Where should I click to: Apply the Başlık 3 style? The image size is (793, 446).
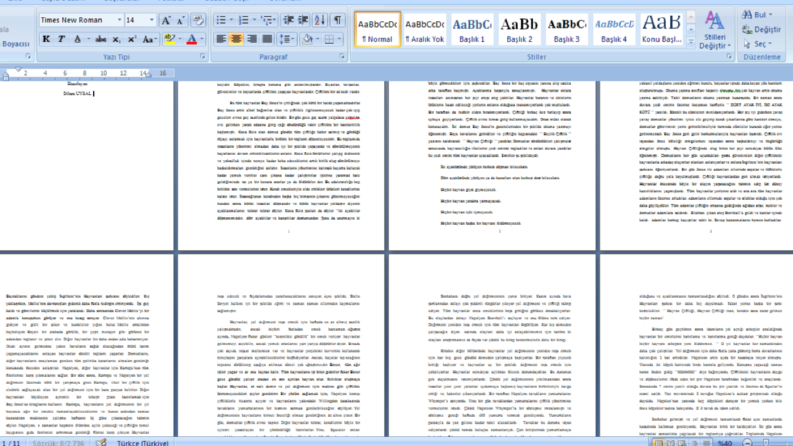(x=566, y=30)
